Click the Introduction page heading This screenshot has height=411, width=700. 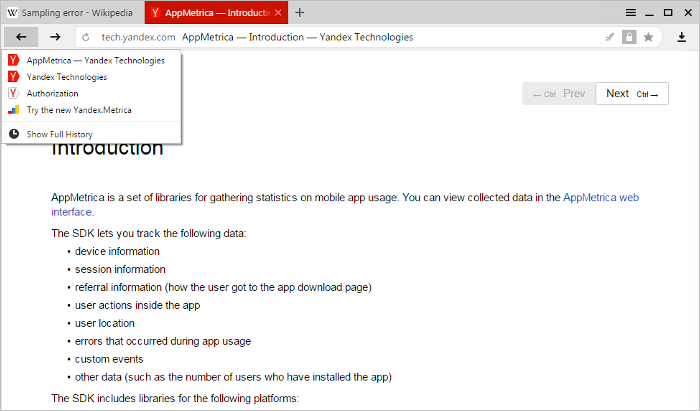[107, 149]
